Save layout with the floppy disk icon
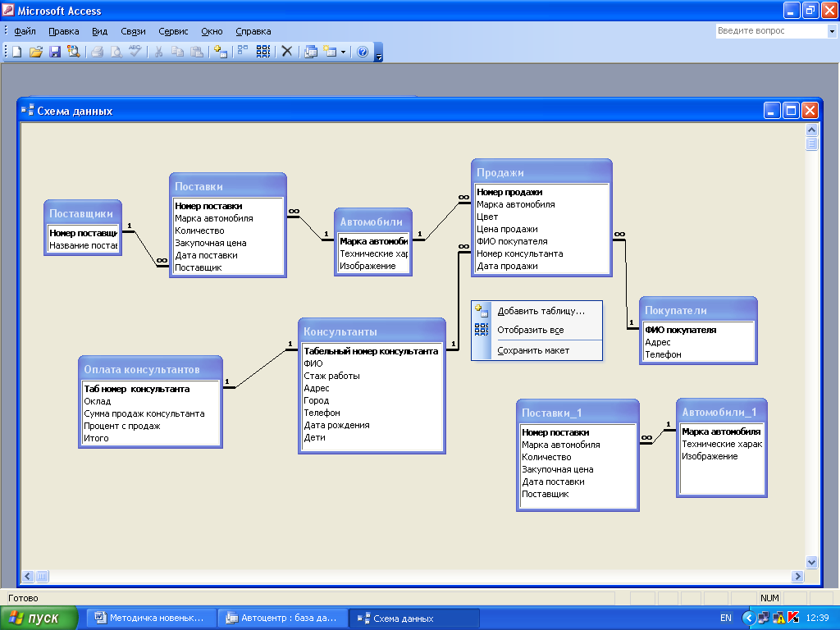Screen dimensions: 840x630 coord(55,52)
